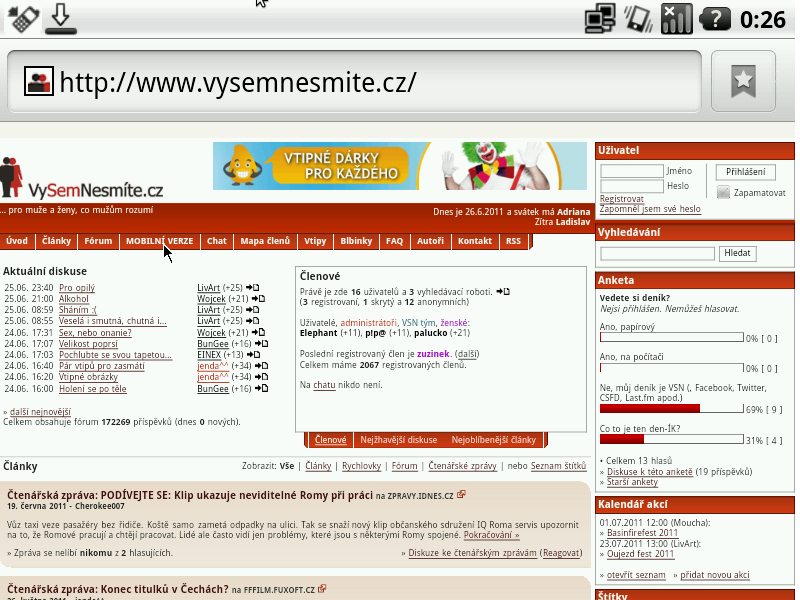Click the site favicon in the address bar

[39, 81]
